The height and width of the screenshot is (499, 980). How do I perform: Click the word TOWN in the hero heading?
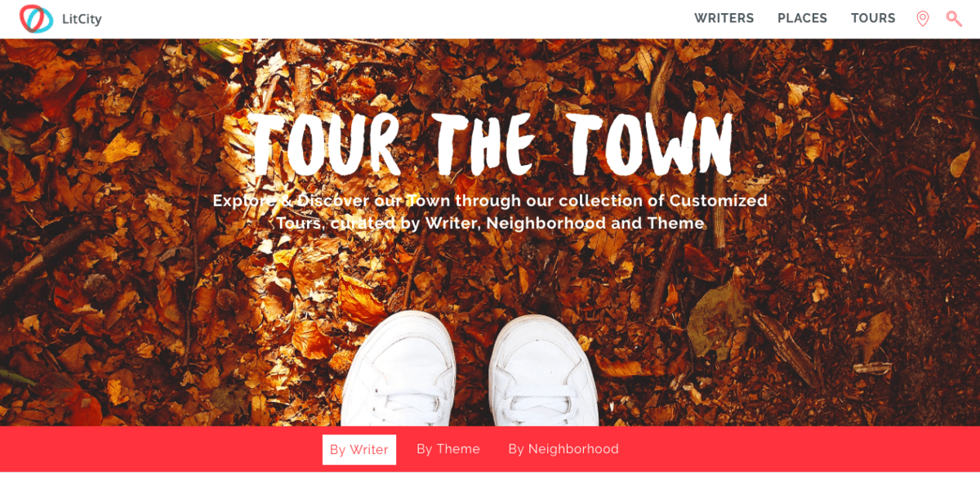(651, 145)
